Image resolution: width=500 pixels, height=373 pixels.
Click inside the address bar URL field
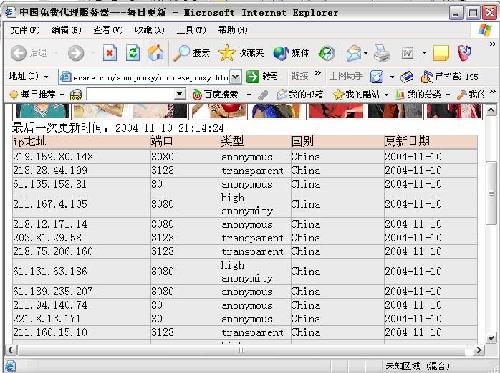(150, 77)
